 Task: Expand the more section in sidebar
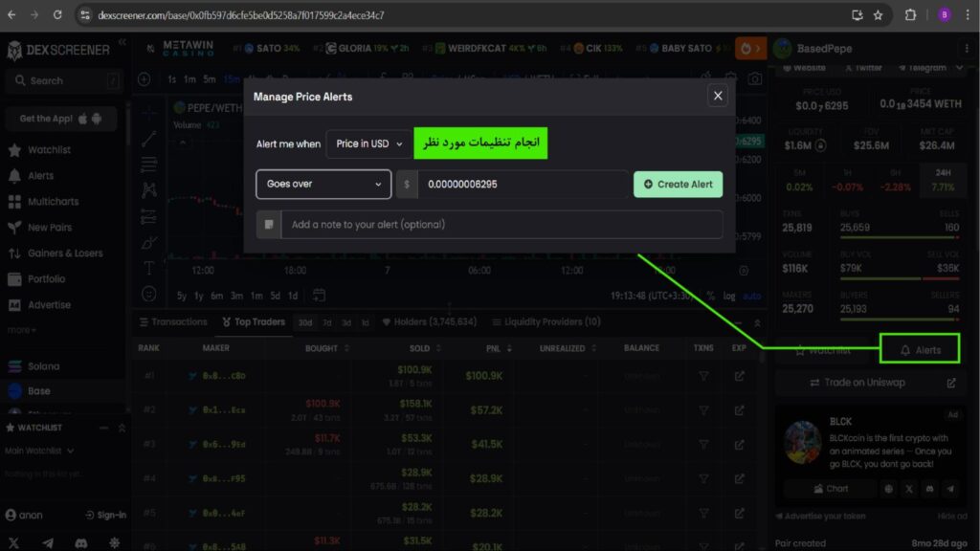pos(21,329)
